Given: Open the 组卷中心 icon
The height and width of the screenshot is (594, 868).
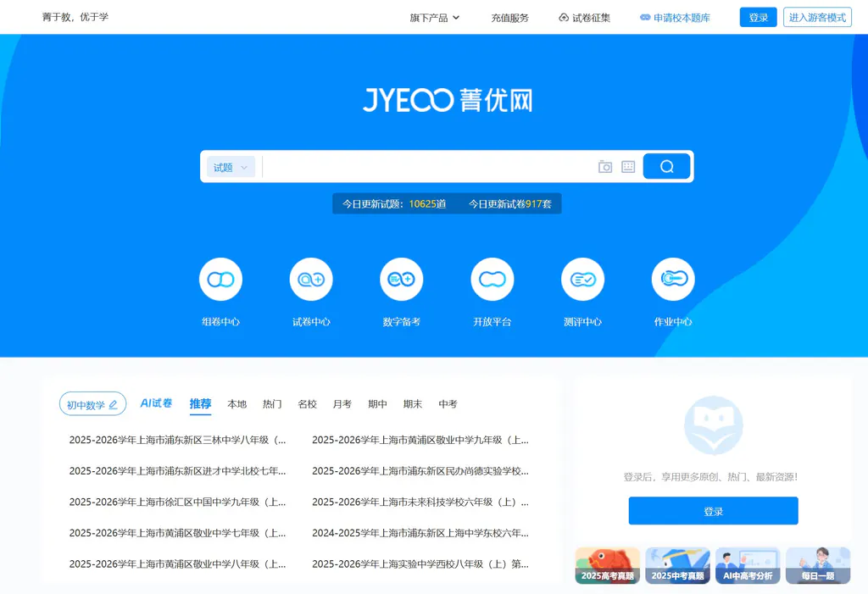Looking at the screenshot, I should coord(220,280).
